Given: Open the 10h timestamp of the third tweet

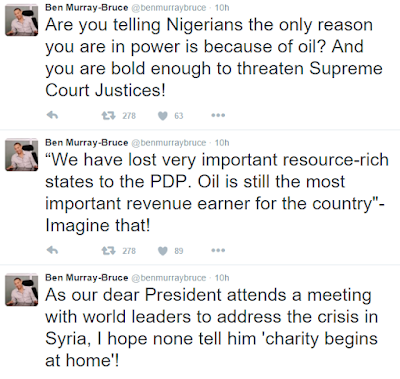Looking at the screenshot, I should point(222,277).
